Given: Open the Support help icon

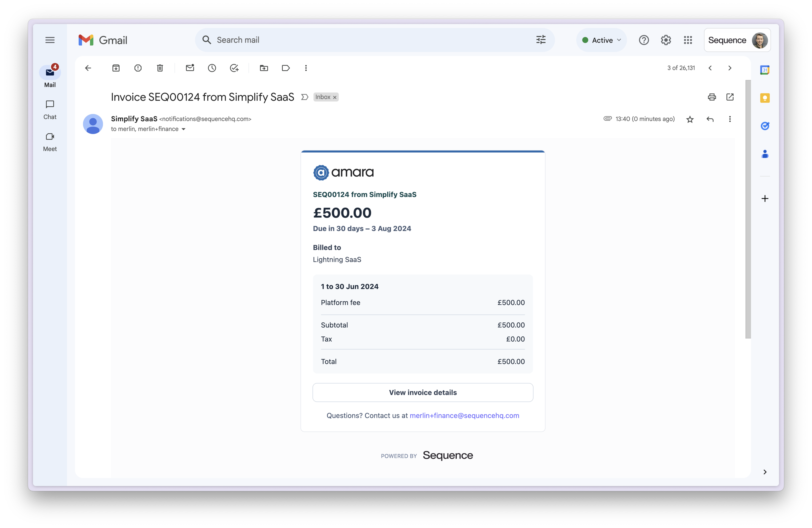Looking at the screenshot, I should [x=644, y=40].
